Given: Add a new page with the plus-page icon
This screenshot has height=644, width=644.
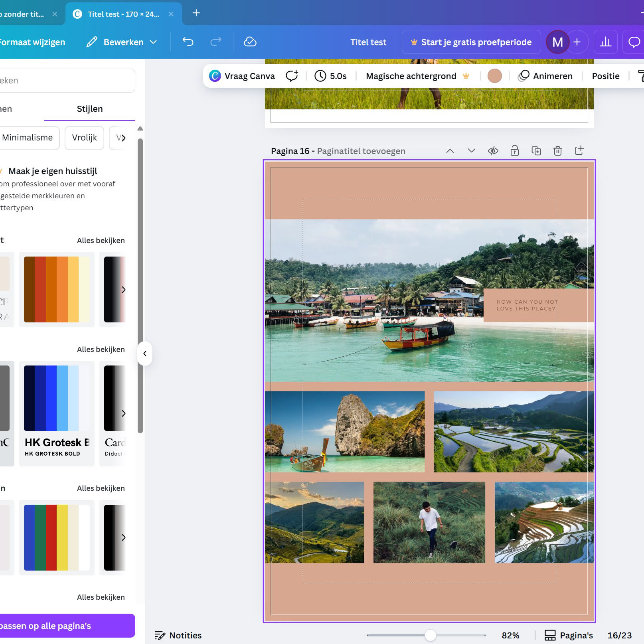Looking at the screenshot, I should pyautogui.click(x=579, y=151).
